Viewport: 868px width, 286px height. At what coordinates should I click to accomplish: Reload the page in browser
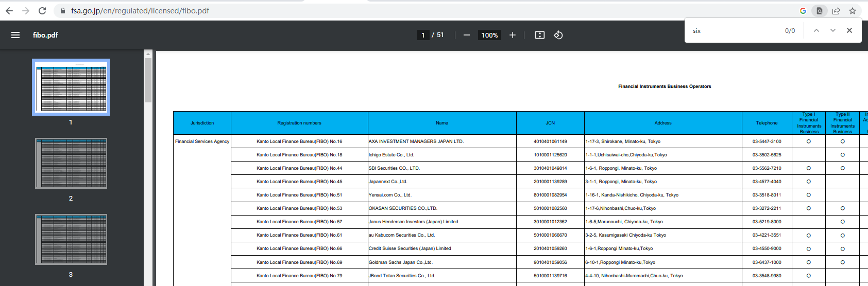click(42, 11)
